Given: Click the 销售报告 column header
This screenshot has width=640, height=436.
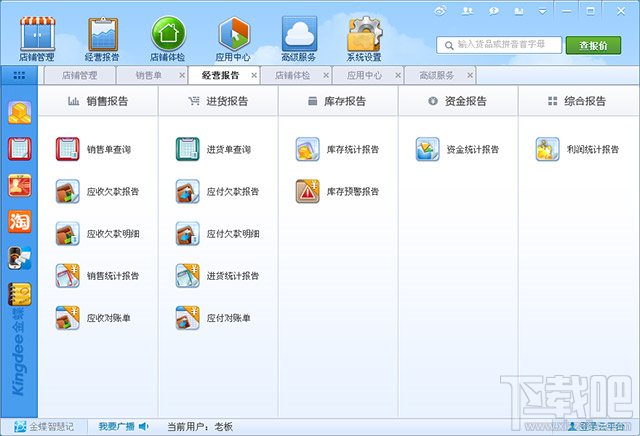Looking at the screenshot, I should 98,101.
